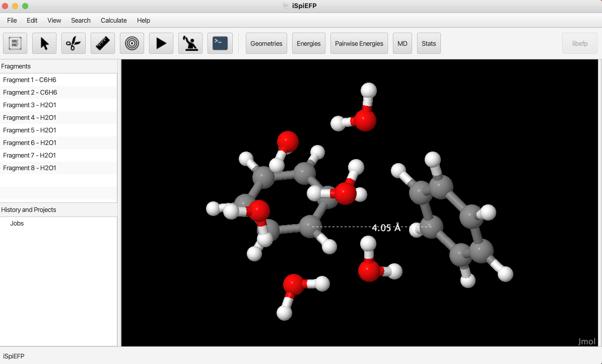Click the libefp button
The width and height of the screenshot is (602, 364).
click(580, 43)
